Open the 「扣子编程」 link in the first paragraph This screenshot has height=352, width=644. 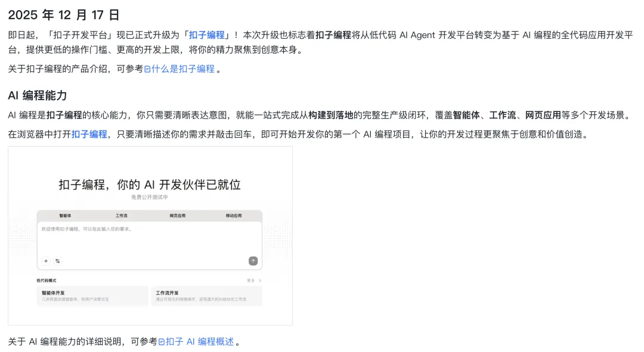206,35
